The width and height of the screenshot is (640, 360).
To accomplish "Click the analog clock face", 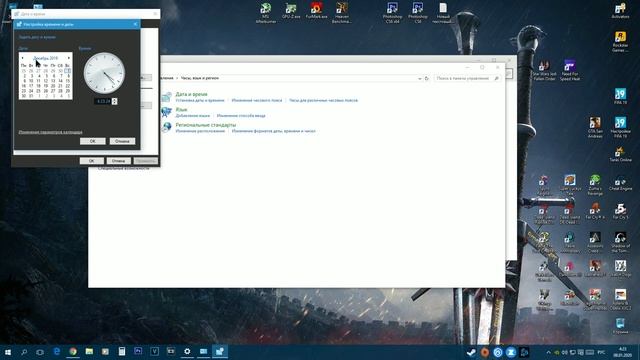I will (x=104, y=73).
